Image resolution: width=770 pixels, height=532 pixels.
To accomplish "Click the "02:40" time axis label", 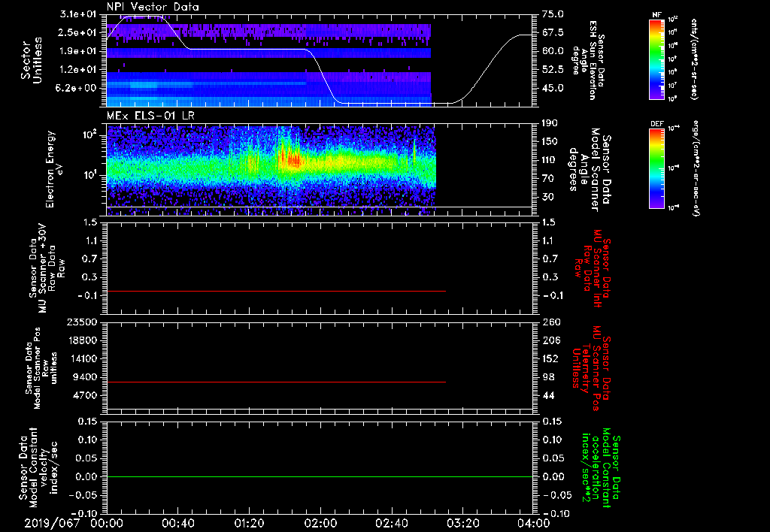I will point(391,524).
